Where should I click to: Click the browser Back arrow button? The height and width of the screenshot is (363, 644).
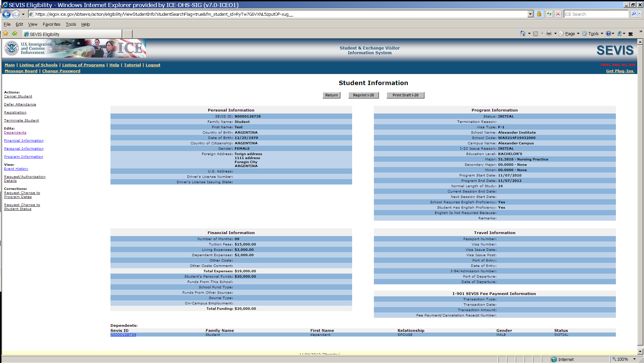6,14
